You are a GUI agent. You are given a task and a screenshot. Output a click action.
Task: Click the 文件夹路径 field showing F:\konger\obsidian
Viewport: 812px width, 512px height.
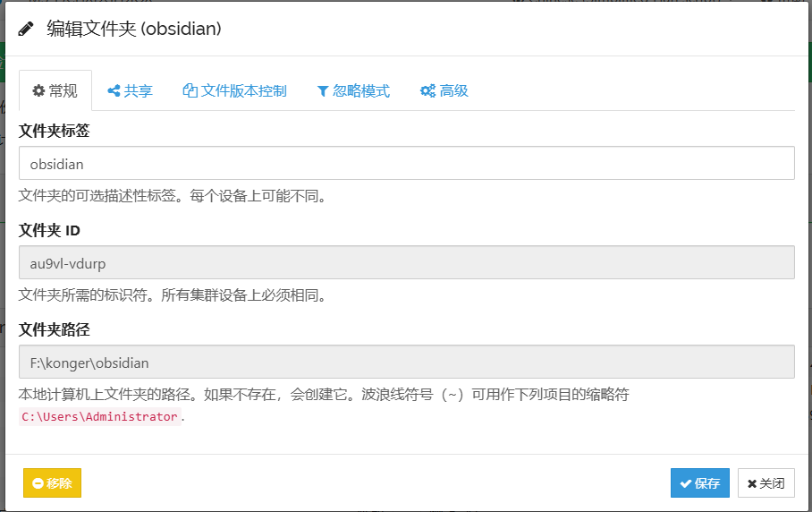pos(406,363)
